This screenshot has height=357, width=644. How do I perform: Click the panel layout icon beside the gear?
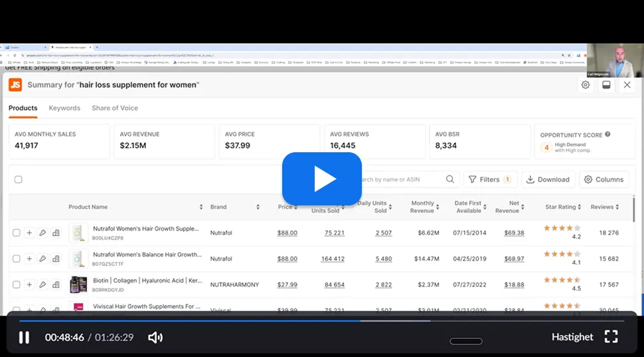tap(606, 84)
